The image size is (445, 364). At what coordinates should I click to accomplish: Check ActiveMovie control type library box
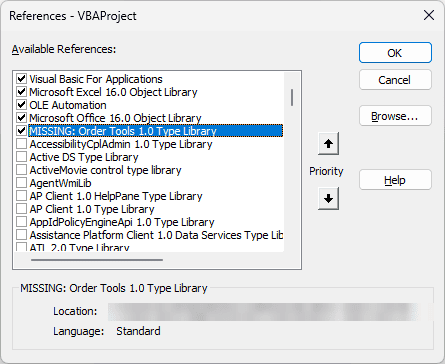pos(22,170)
